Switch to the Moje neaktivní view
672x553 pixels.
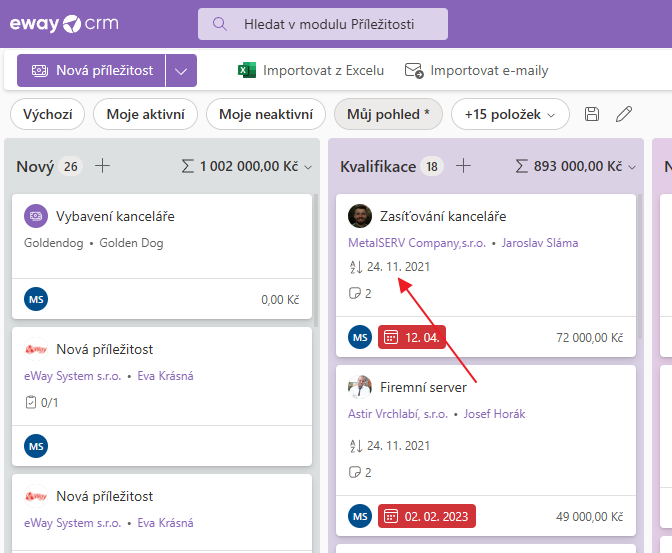point(266,114)
